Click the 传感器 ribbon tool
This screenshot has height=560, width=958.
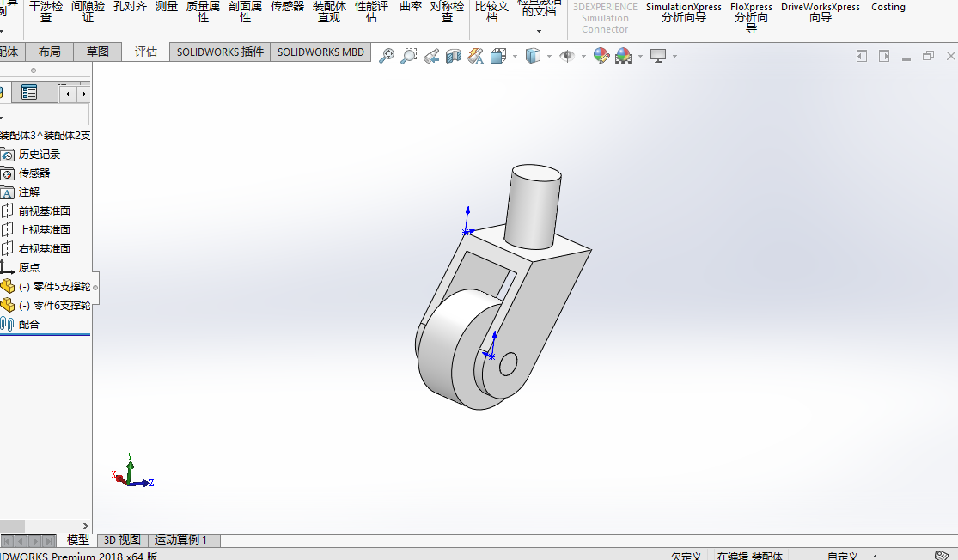(287, 7)
